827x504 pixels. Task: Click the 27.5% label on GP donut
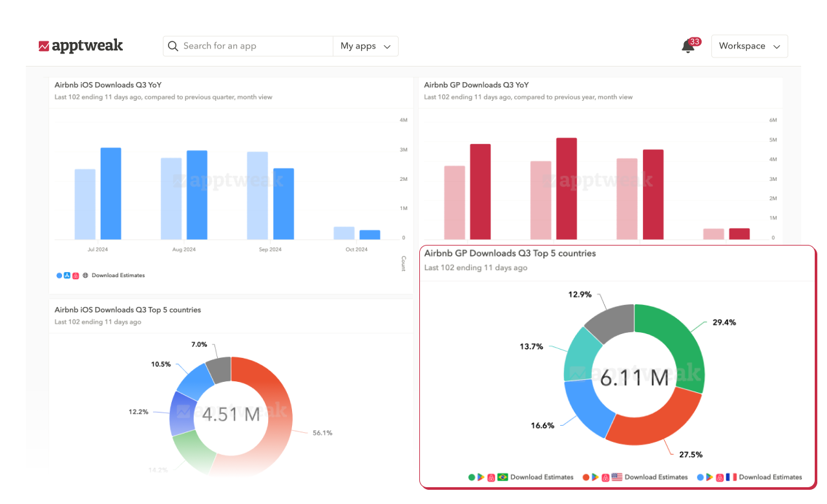(x=691, y=454)
